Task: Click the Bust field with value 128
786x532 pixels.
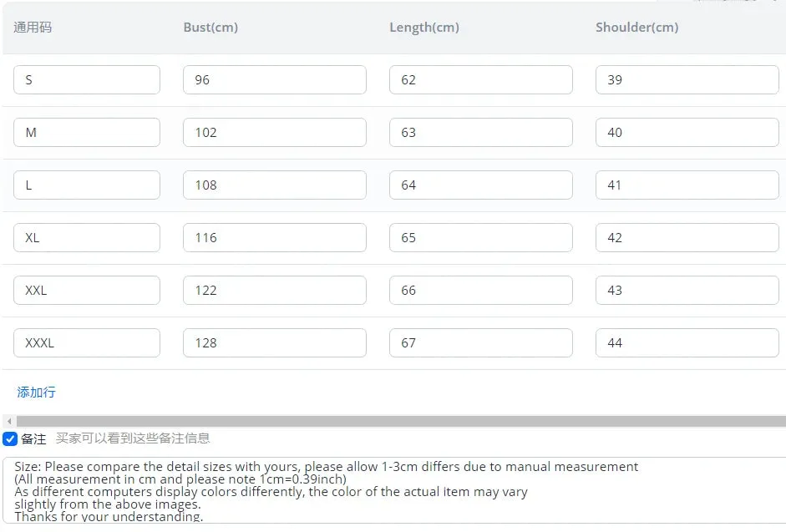Action: pos(275,343)
